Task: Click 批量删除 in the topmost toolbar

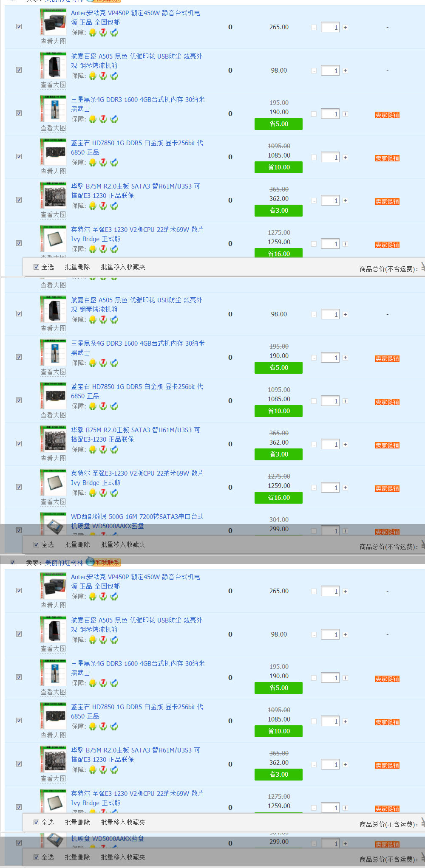Action: click(x=77, y=267)
